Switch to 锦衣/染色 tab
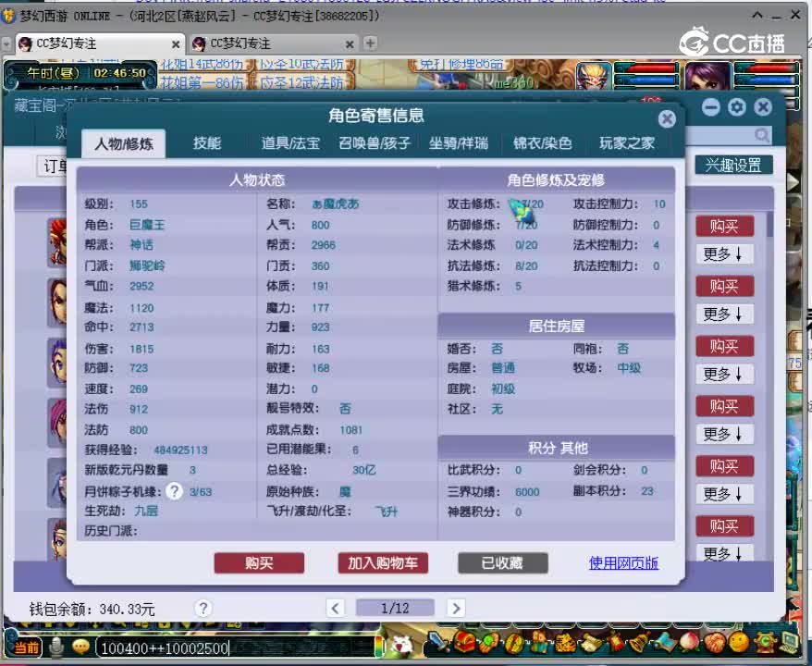812x666 pixels. pos(542,143)
